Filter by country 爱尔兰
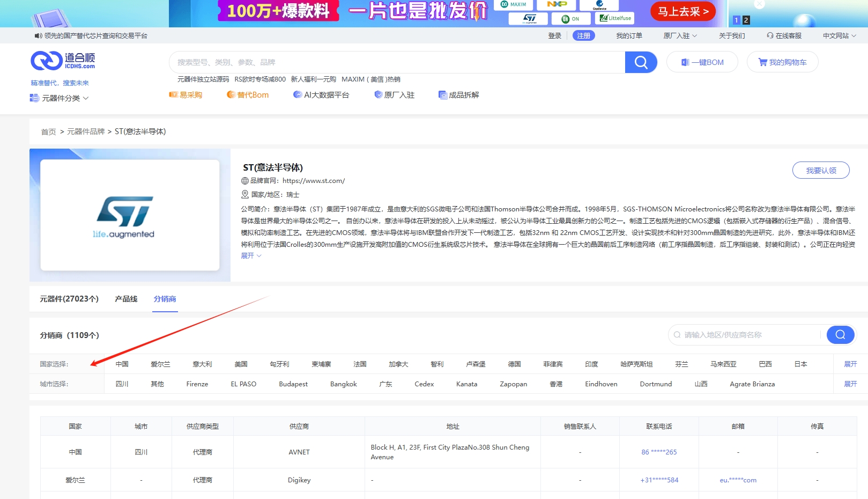This screenshot has height=499, width=868. tap(161, 364)
